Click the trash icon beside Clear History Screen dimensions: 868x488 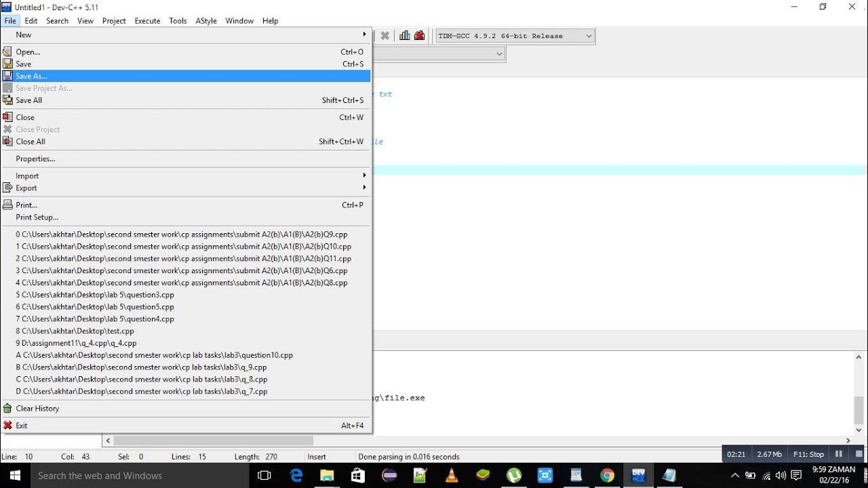click(x=7, y=408)
